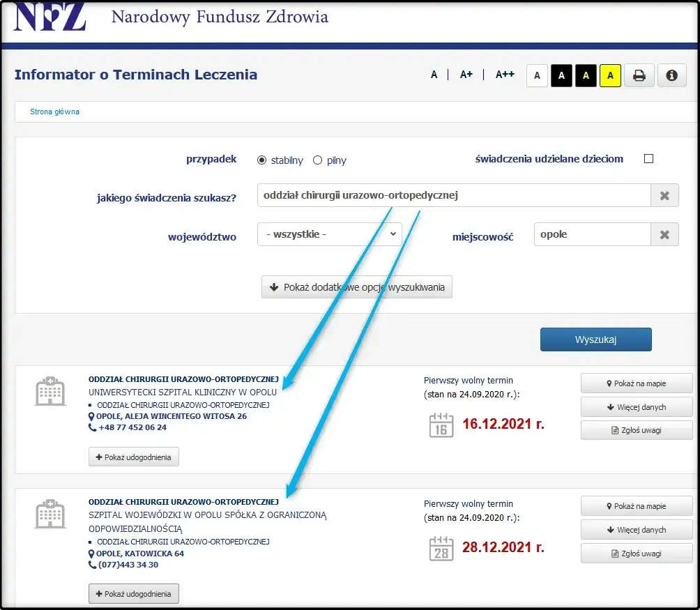Viewport: 700px width, 610px height.
Task: Open the print dialog via printer icon
Action: [x=639, y=75]
